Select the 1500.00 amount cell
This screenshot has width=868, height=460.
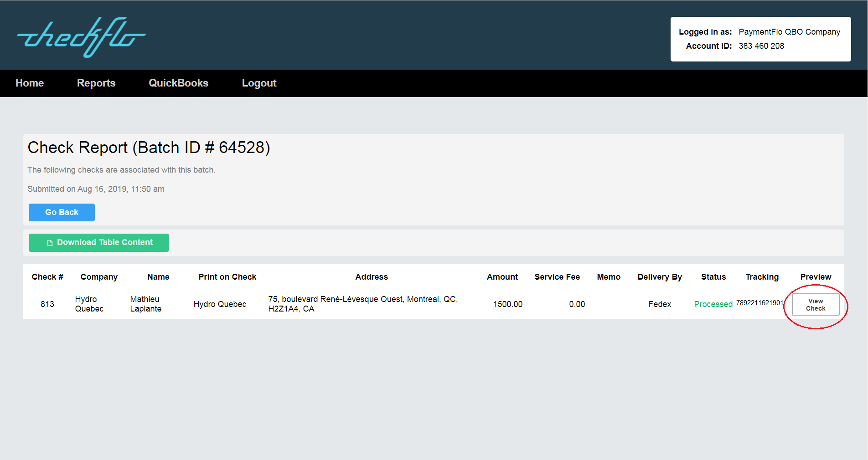click(x=508, y=304)
